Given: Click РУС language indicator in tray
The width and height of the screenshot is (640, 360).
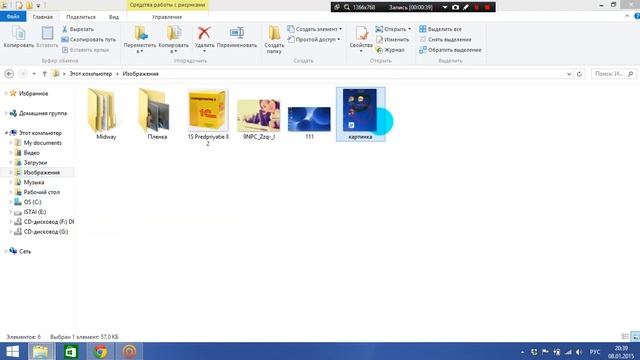Looking at the screenshot, I should point(595,352).
